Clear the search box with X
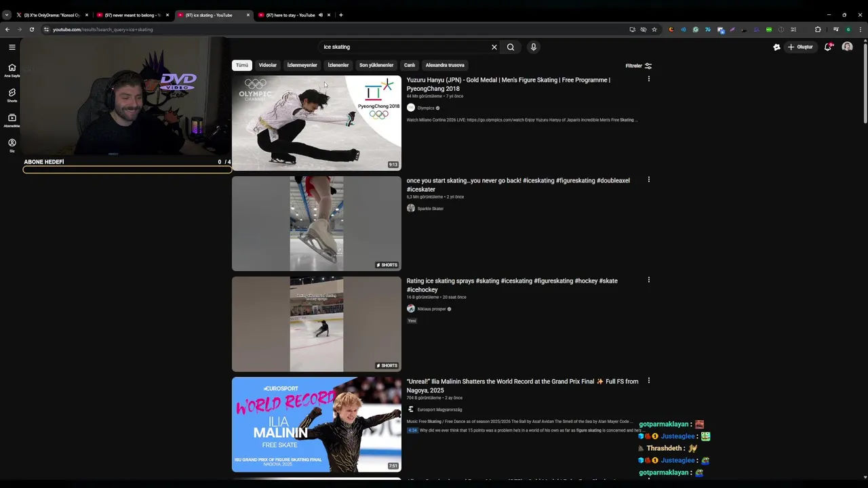The height and width of the screenshot is (488, 868). [494, 47]
